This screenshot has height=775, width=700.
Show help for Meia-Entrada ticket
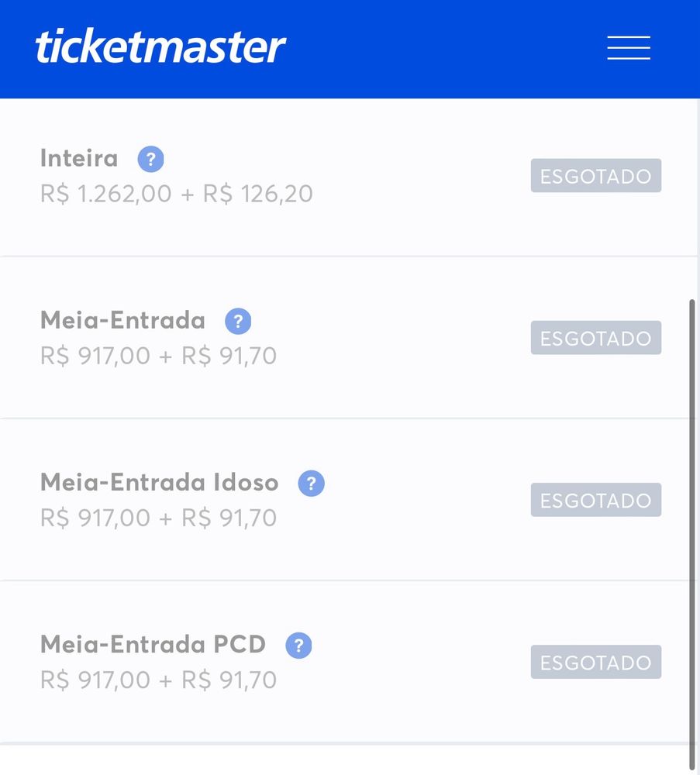point(238,321)
